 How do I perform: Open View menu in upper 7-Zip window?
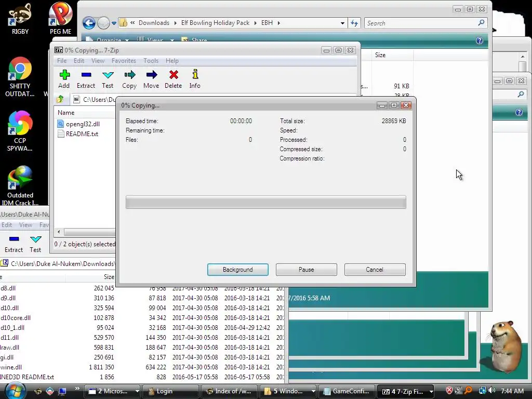click(98, 61)
